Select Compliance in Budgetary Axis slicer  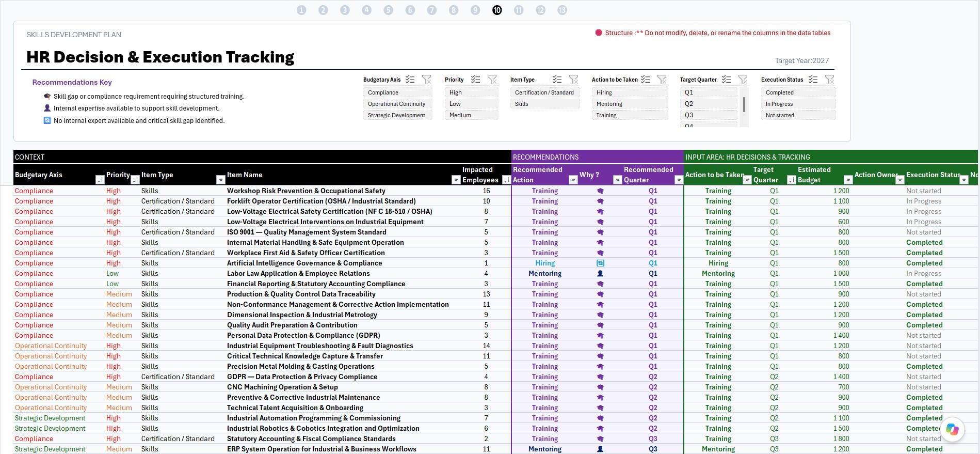(397, 92)
